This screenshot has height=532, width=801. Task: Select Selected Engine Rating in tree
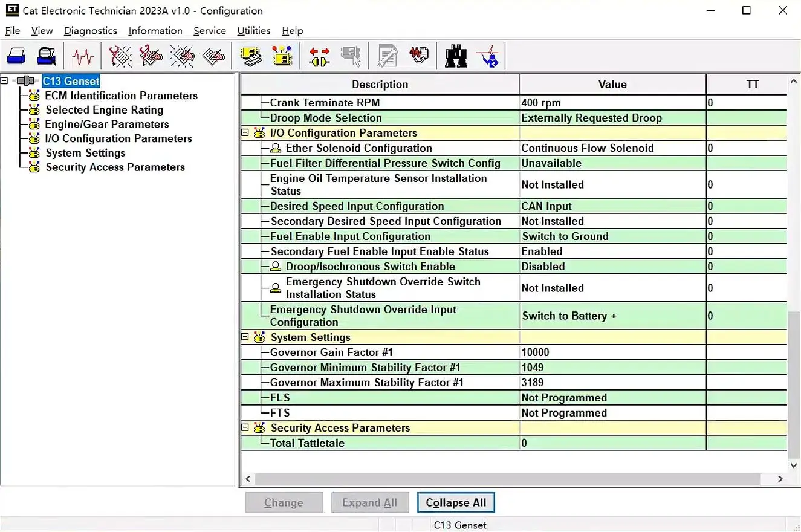pos(105,110)
